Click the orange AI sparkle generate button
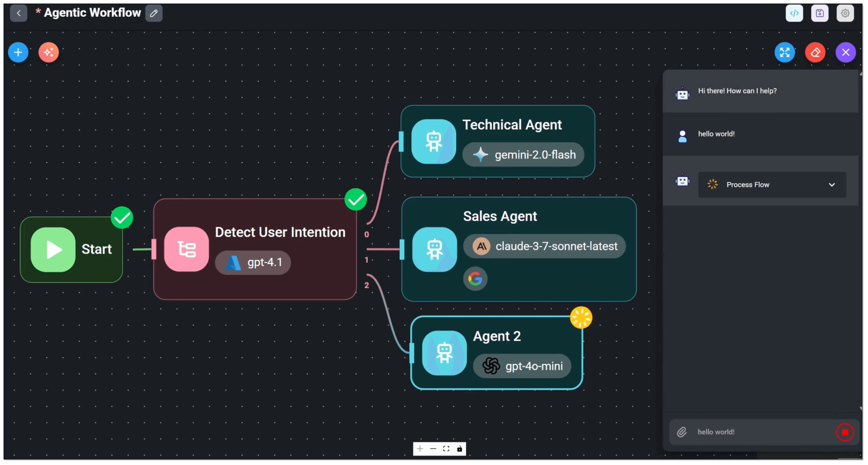Viewport: 868px width, 465px height. click(x=49, y=52)
